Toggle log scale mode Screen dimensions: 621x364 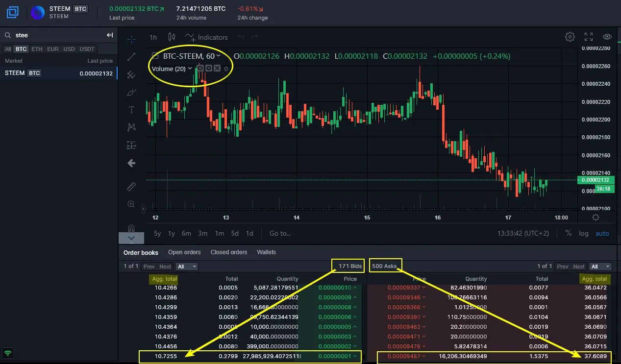583,233
